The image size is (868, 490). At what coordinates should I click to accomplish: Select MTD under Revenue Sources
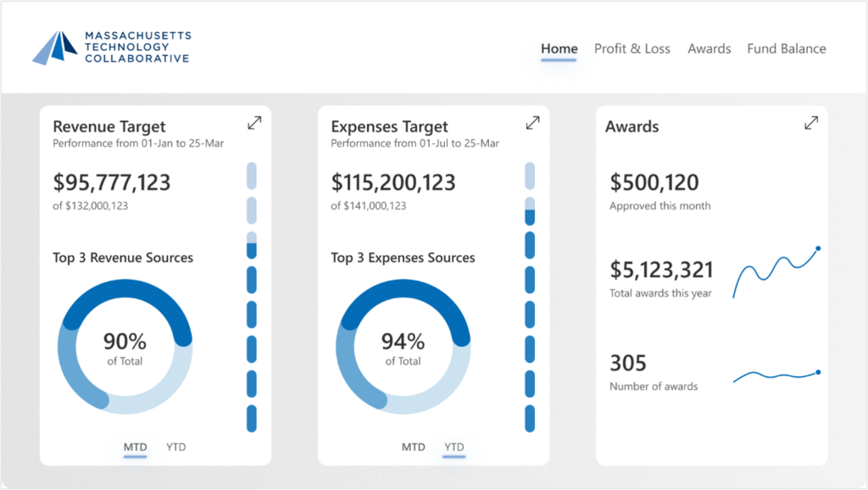[135, 448]
